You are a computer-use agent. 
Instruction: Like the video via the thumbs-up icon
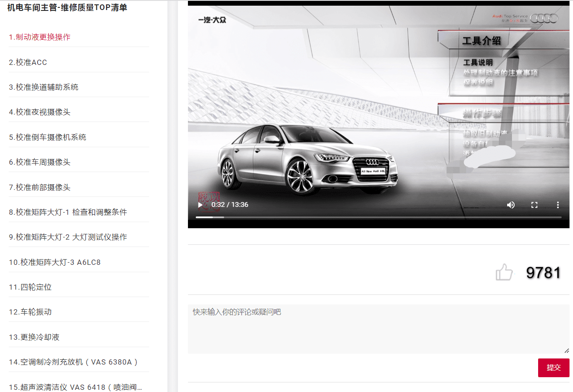click(505, 272)
